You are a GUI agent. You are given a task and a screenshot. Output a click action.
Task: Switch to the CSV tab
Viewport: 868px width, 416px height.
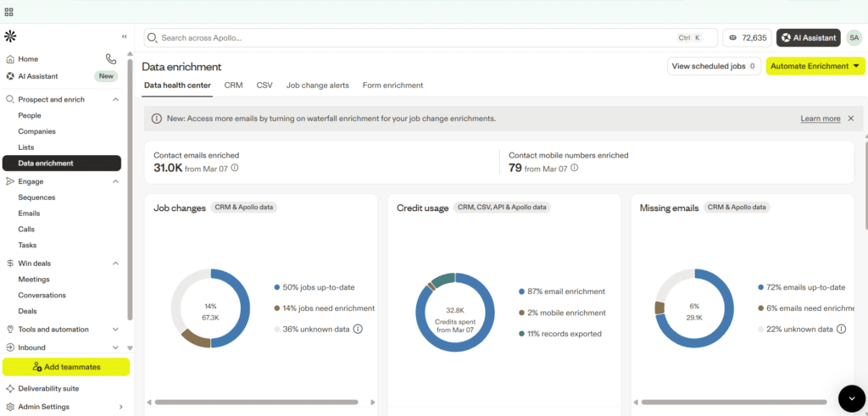coord(264,86)
